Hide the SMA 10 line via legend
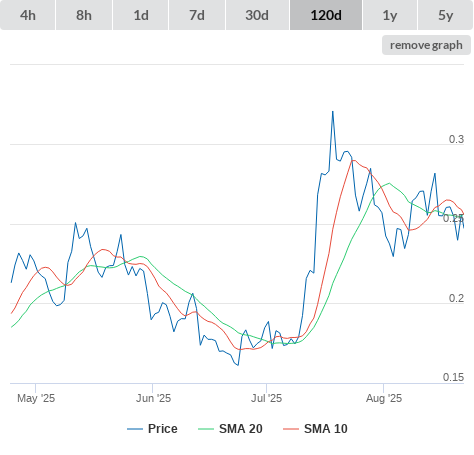 point(326,429)
